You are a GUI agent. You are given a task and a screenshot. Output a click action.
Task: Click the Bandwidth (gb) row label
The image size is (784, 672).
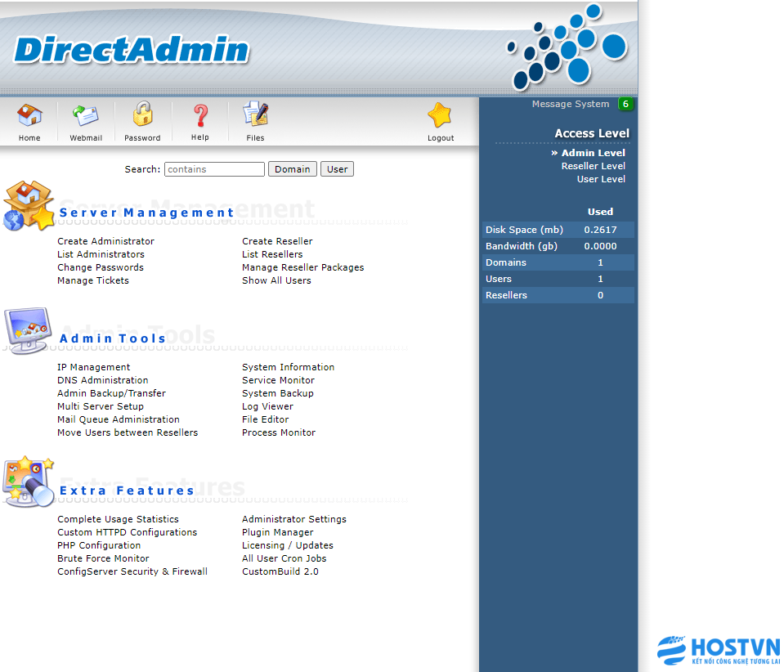click(x=522, y=246)
